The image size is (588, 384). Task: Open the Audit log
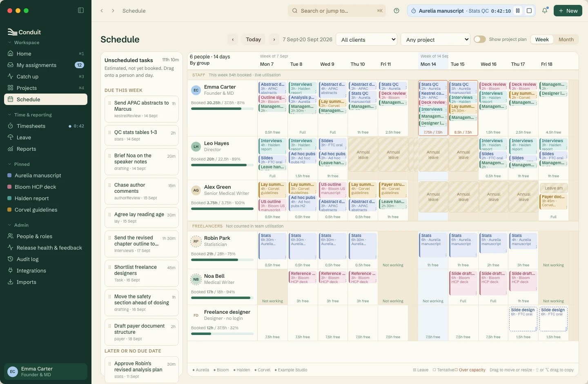pyautogui.click(x=46, y=259)
